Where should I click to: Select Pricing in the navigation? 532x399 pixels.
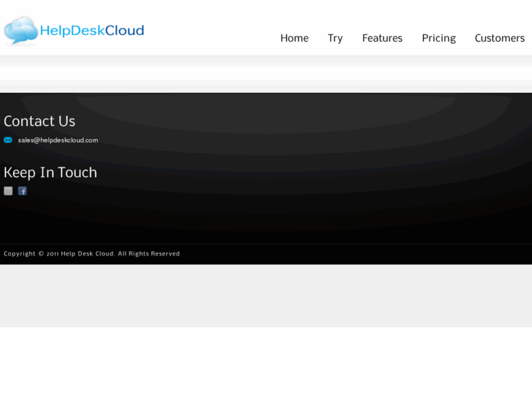click(438, 38)
